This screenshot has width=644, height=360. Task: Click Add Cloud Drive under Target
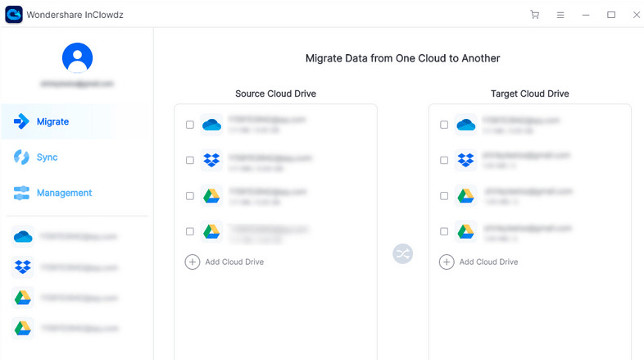click(478, 262)
